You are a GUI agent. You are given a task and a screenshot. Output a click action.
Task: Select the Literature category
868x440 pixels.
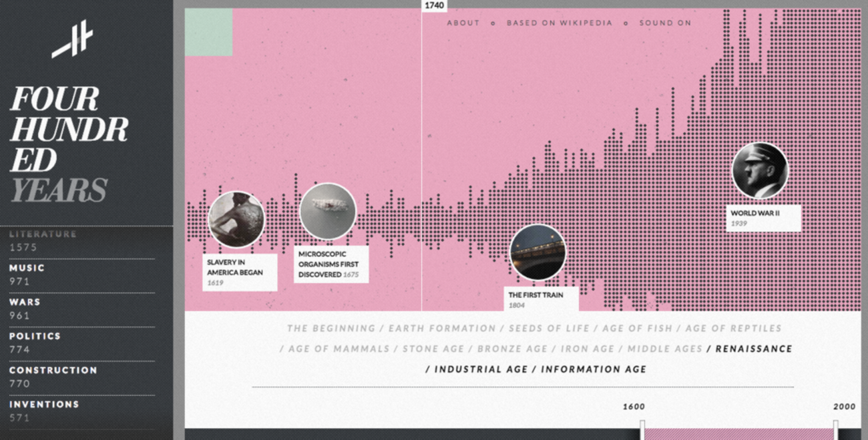coord(82,240)
